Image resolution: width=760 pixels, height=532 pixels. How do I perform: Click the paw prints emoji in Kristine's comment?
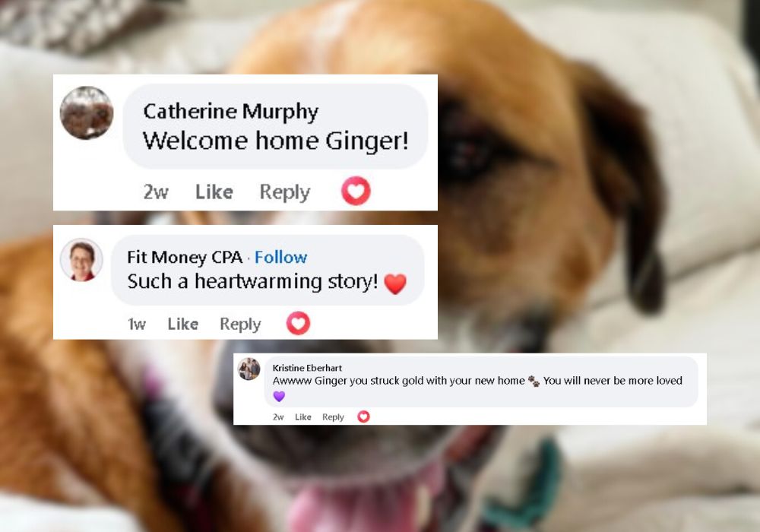click(534, 382)
